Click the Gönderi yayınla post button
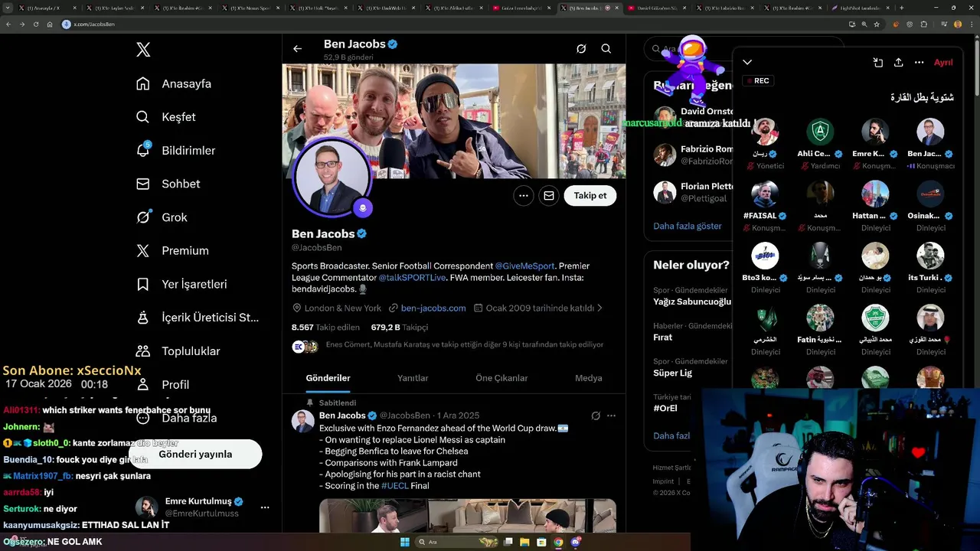980x551 pixels. (x=195, y=454)
